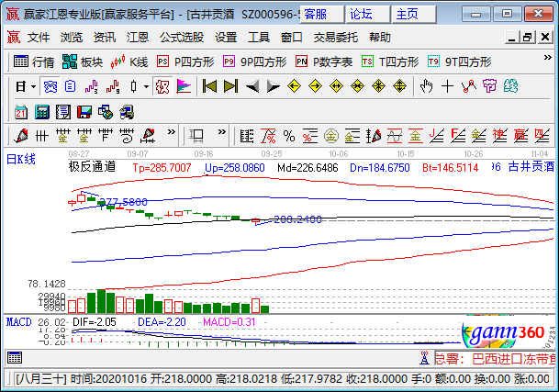This screenshot has height=392, width=559.
Task: Click the spiral lines tool icon
Action: [126, 136]
